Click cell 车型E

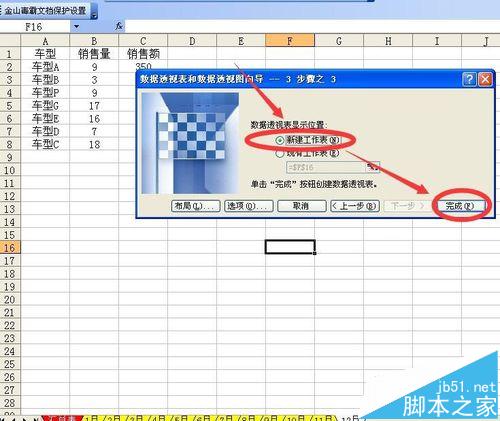[x=45, y=118]
